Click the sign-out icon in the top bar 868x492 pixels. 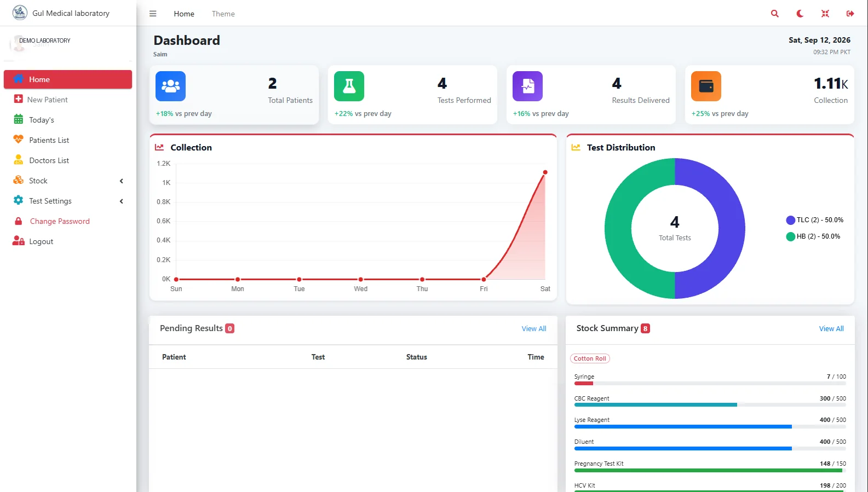pyautogui.click(x=850, y=14)
